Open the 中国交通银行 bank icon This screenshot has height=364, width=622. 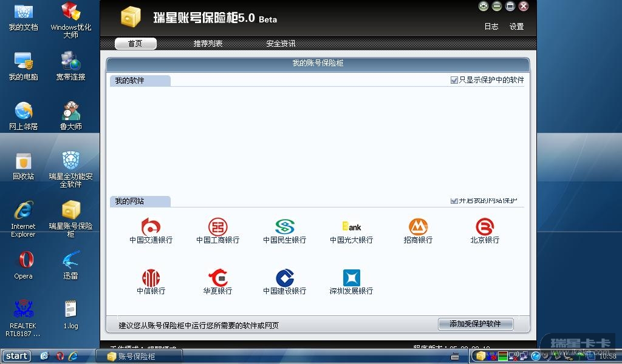tap(151, 227)
